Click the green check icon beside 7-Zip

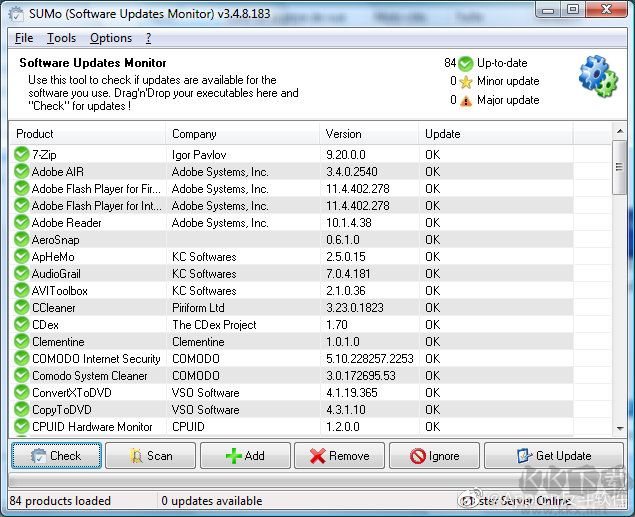click(x=22, y=155)
